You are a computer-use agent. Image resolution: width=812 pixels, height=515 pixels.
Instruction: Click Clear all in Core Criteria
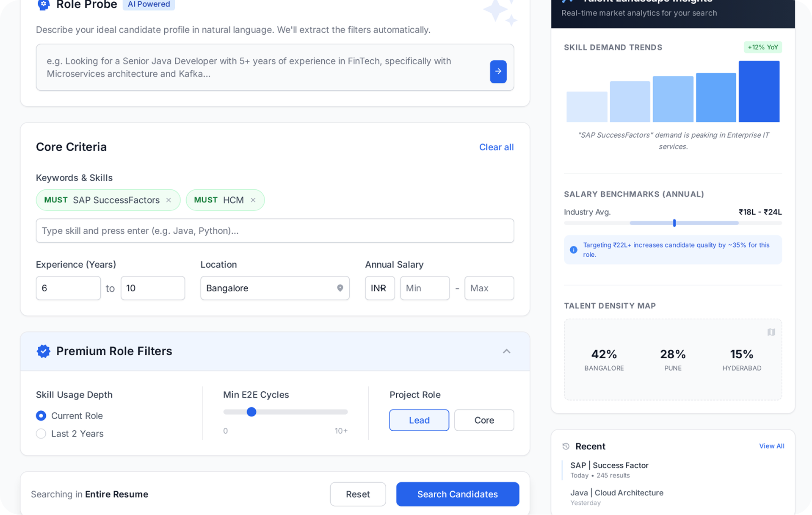coord(496,147)
